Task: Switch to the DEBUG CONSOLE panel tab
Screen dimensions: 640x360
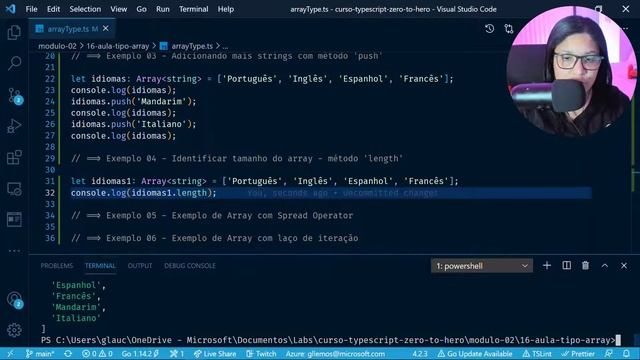Action: (190, 266)
